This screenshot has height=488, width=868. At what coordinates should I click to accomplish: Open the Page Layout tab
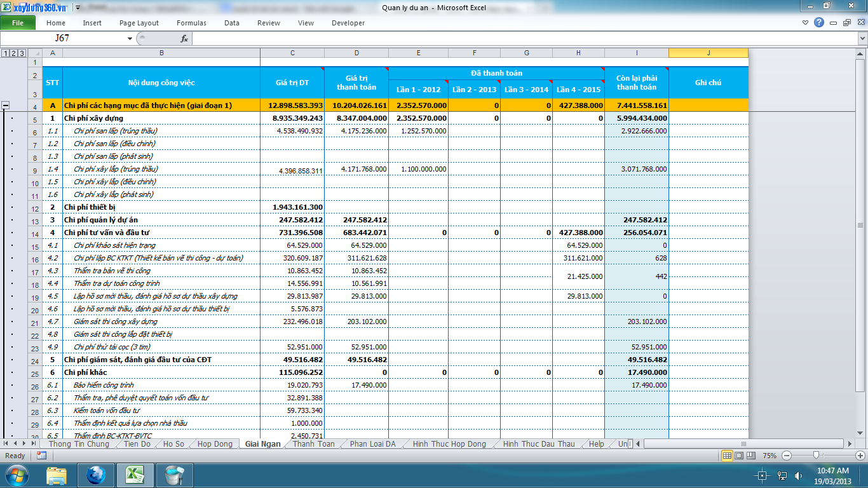pos(139,23)
